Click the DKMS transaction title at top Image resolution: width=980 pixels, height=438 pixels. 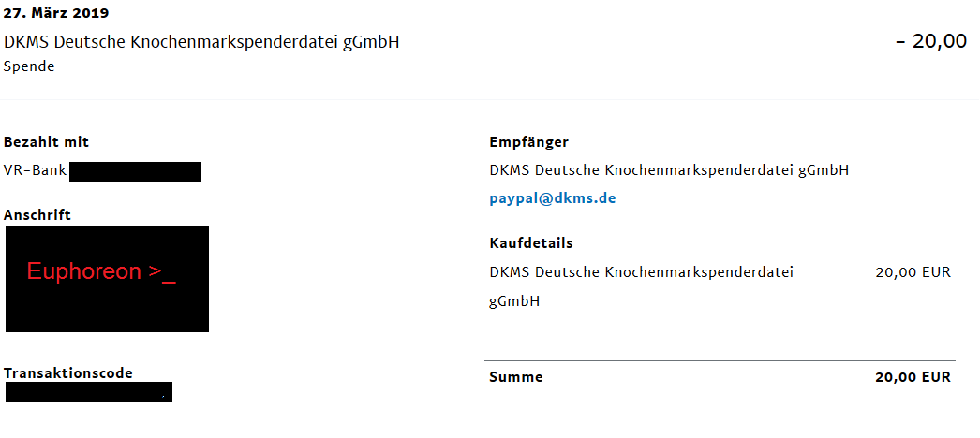(201, 42)
